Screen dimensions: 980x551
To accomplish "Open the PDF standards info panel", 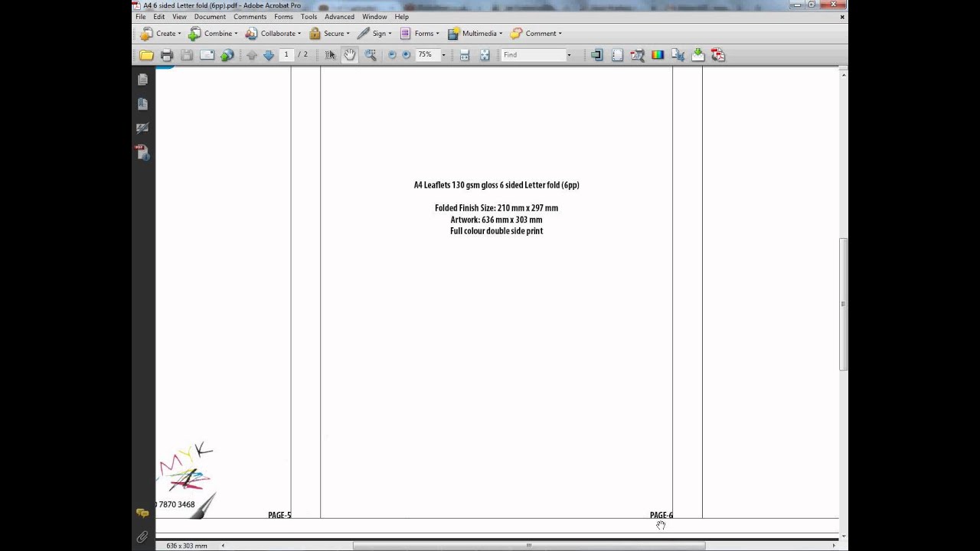I will (x=142, y=153).
